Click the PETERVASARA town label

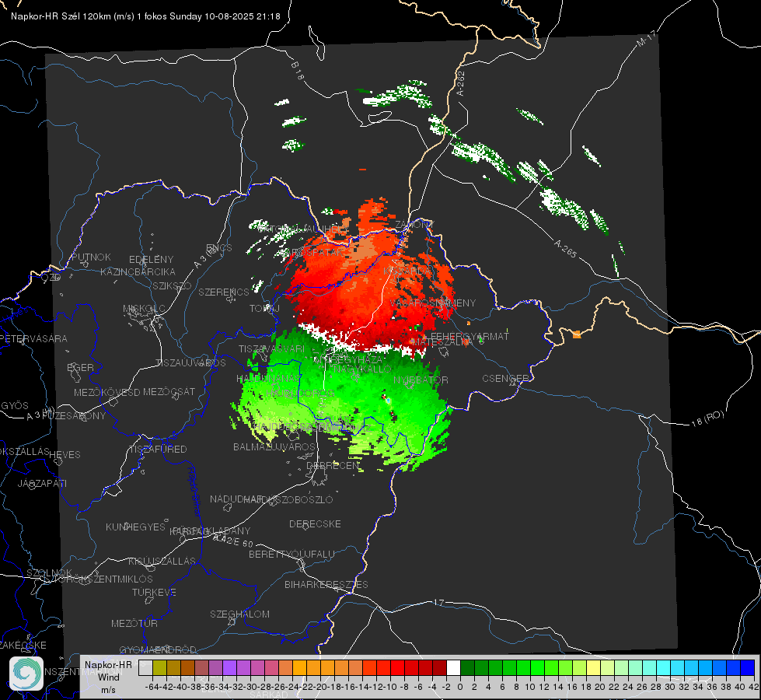[33, 338]
